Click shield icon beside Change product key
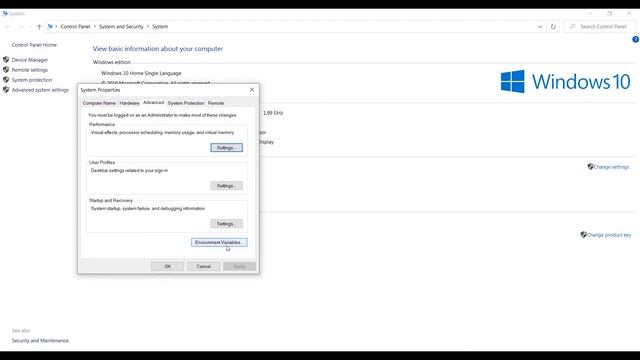The width and height of the screenshot is (640, 360). (583, 235)
